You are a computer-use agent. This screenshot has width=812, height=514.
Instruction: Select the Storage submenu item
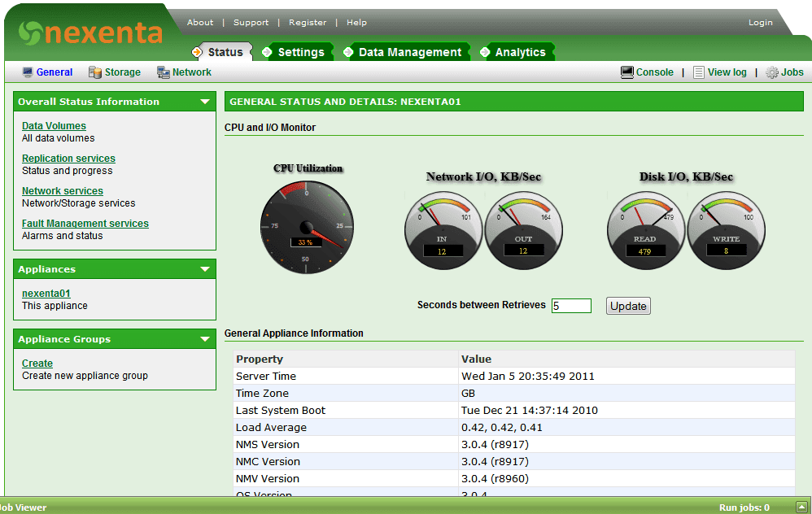(123, 72)
